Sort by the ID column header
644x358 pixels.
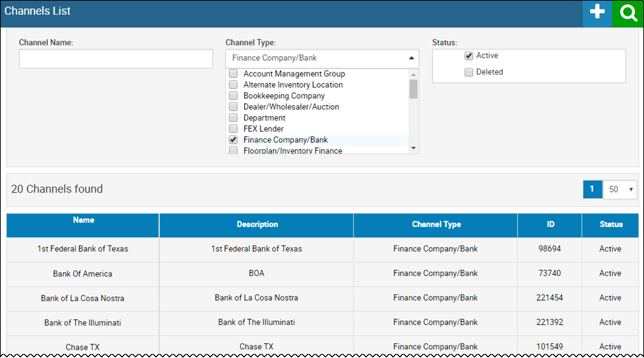tap(550, 225)
